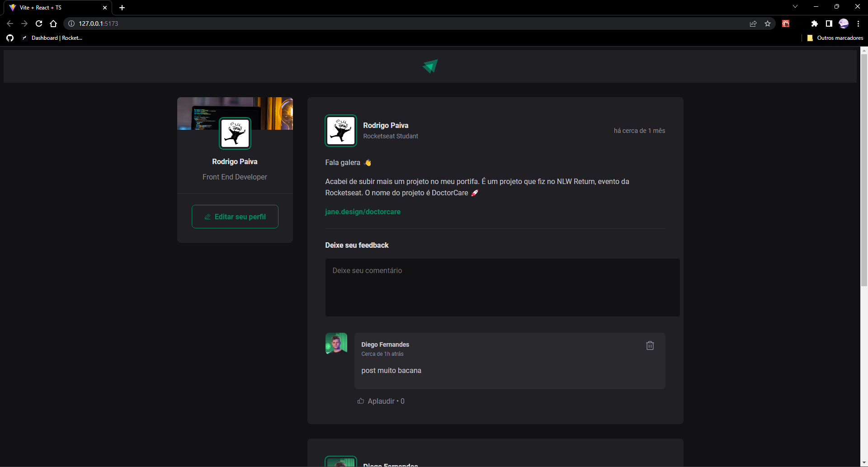The image size is (868, 467).
Task: Applaud the 'post muito bacana' comment
Action: [x=381, y=401]
